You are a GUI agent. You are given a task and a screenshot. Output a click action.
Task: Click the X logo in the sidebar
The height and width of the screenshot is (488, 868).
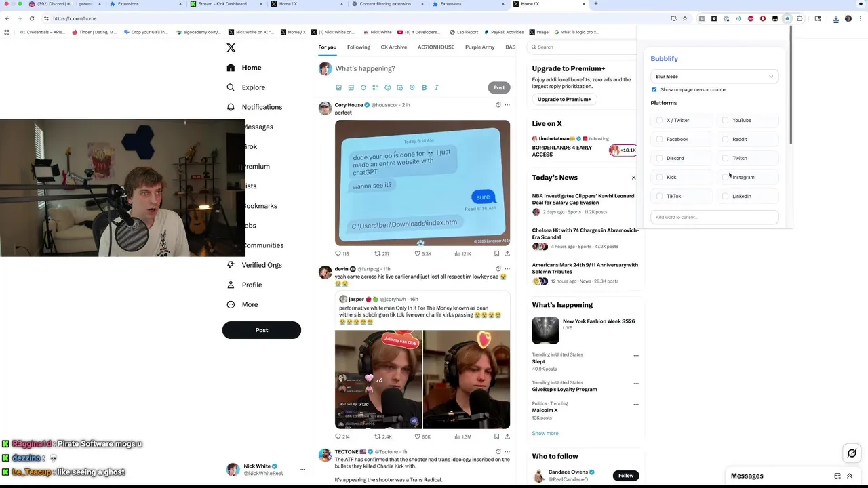click(231, 47)
